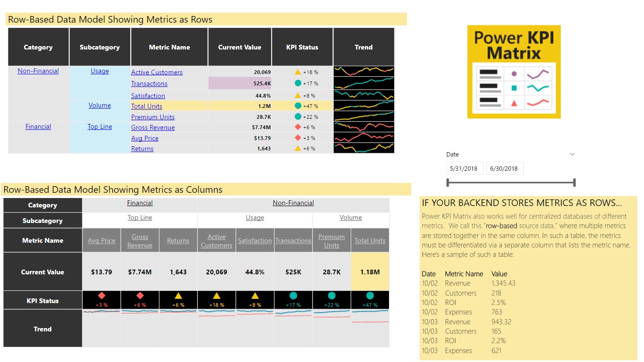Click the teal circle above +22 % in columns matrix
This screenshot has height=362, width=644.
click(x=331, y=296)
